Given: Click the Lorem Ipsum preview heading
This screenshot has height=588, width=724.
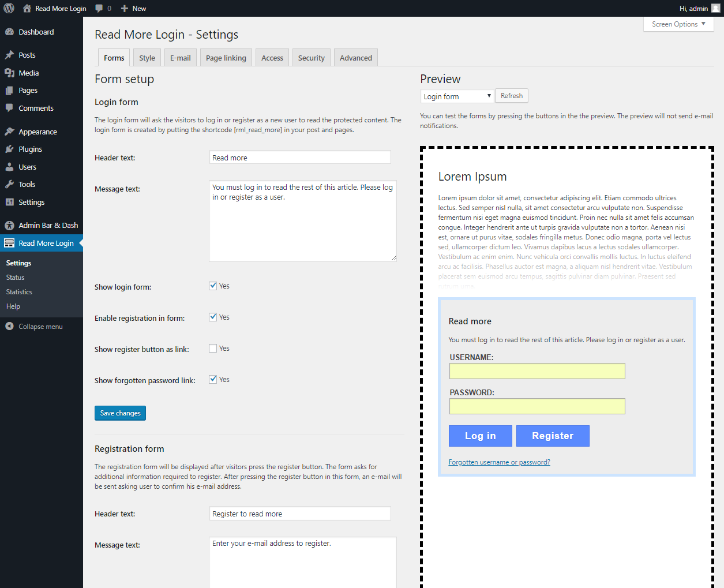Looking at the screenshot, I should tap(472, 177).
